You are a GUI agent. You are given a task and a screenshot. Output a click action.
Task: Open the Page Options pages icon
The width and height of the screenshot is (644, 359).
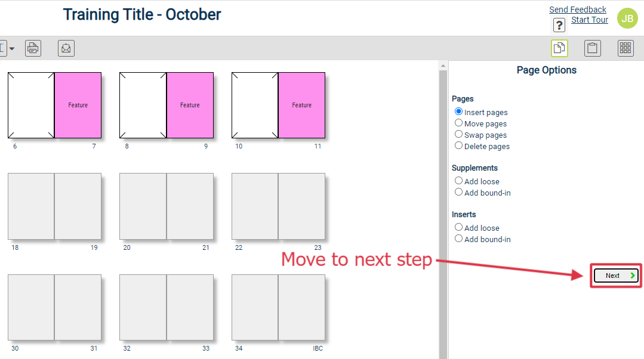559,48
